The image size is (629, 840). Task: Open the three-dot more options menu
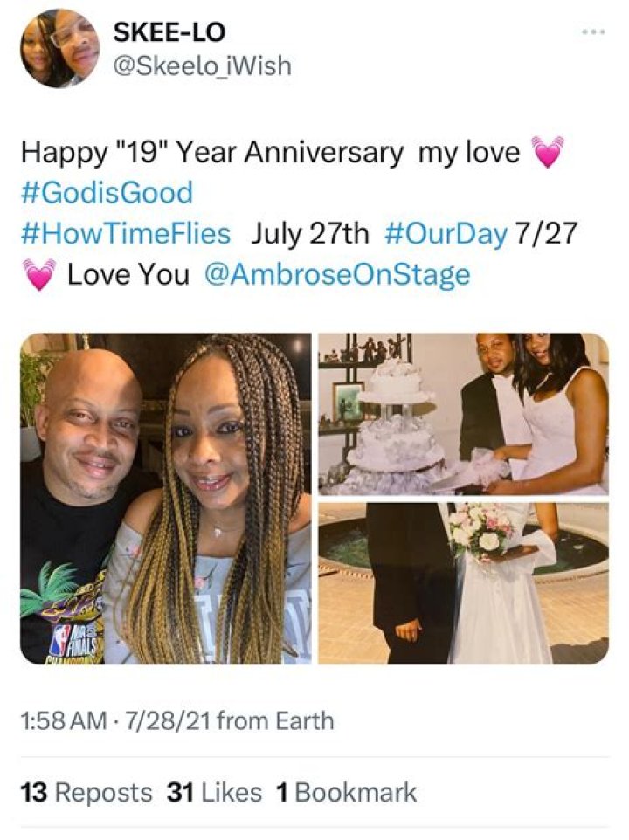594,31
